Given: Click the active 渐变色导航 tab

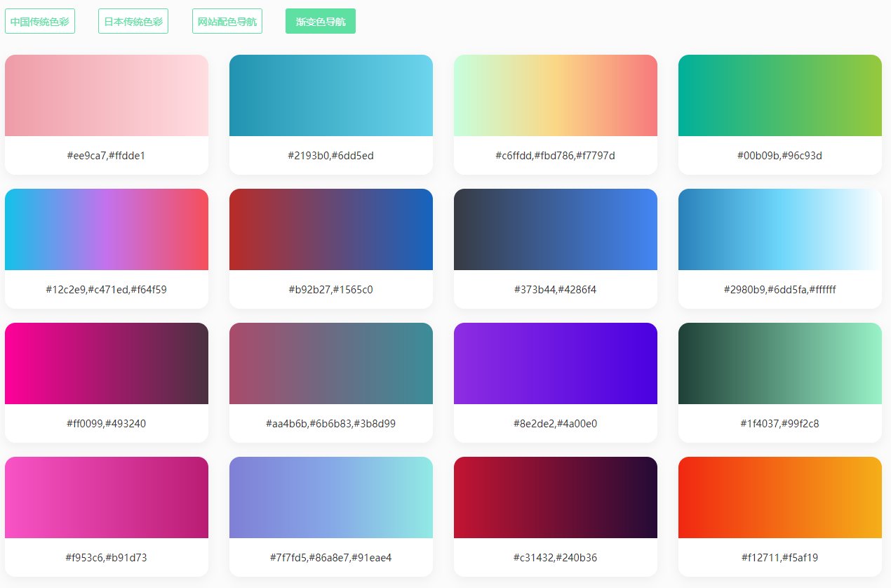Looking at the screenshot, I should coord(321,21).
